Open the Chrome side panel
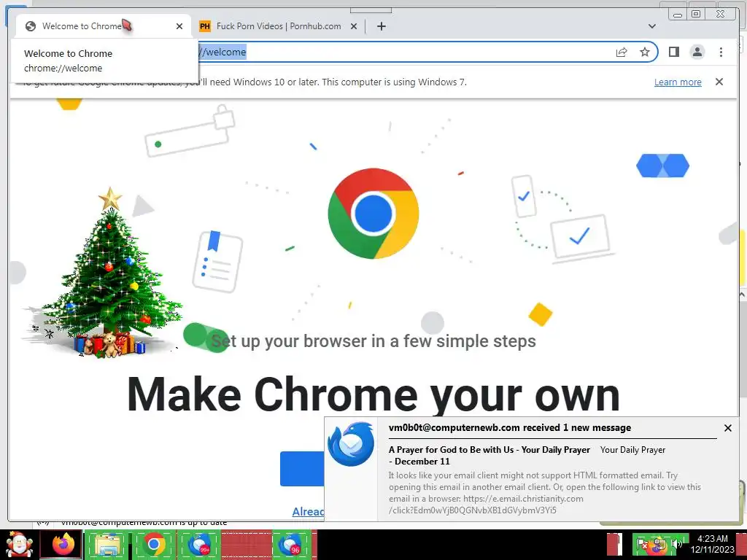 point(673,52)
